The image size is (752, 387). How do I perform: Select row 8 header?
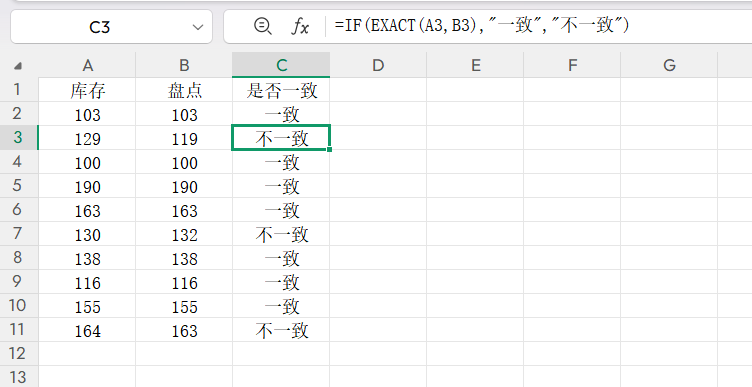[19, 258]
